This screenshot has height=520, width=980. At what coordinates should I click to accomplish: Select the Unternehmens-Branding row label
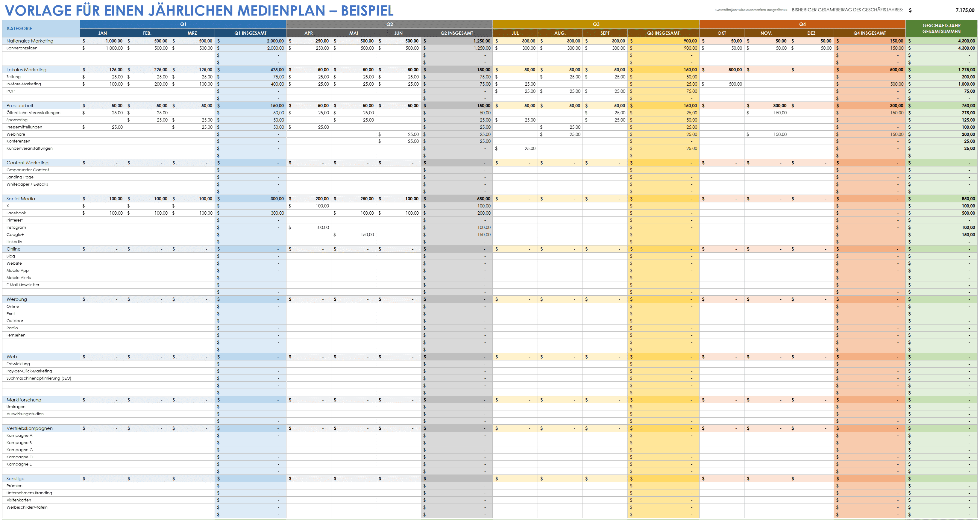29,493
